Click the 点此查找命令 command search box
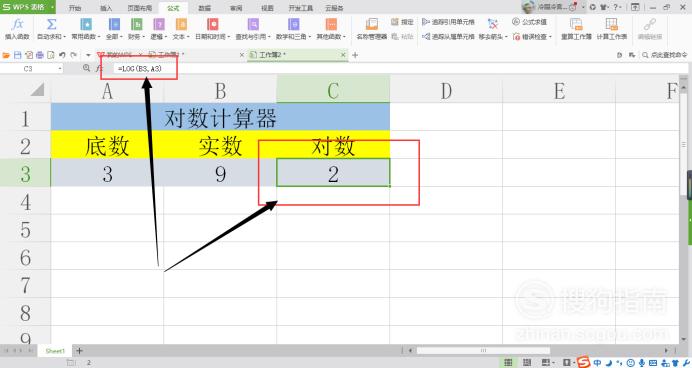692x368 pixels. pyautogui.click(x=665, y=55)
